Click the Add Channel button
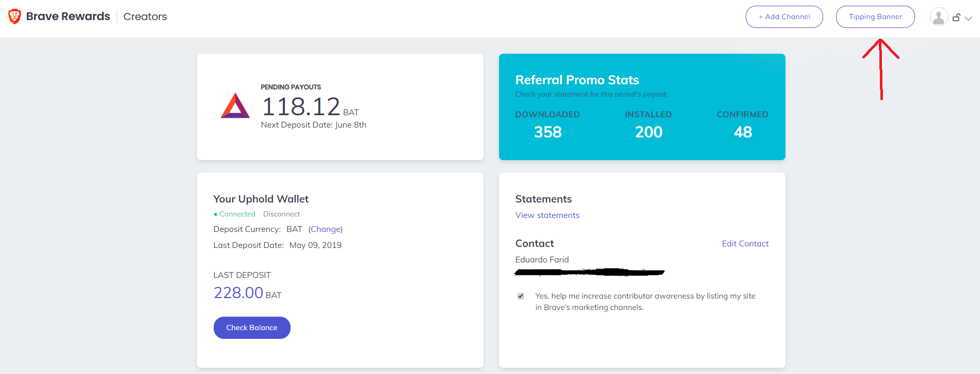 (784, 17)
